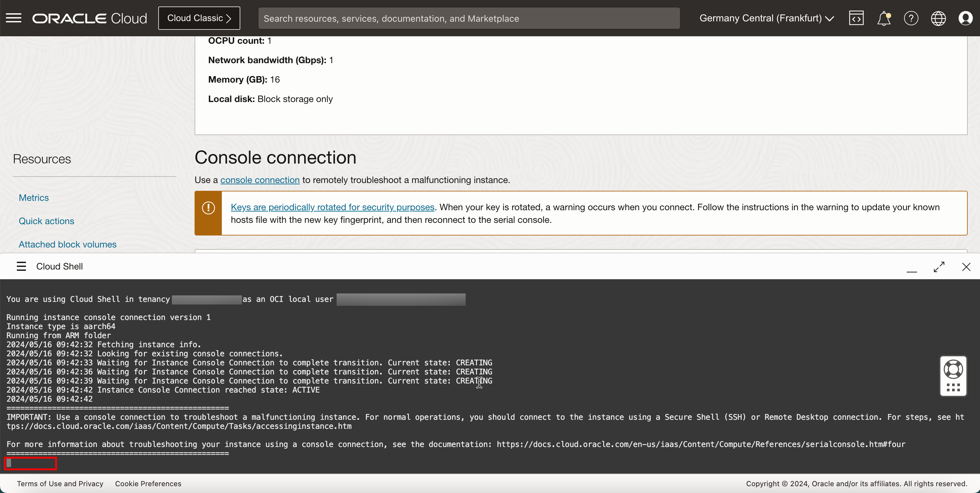980x493 pixels.
Task: Open Attached block volumes resource
Action: [x=68, y=245]
